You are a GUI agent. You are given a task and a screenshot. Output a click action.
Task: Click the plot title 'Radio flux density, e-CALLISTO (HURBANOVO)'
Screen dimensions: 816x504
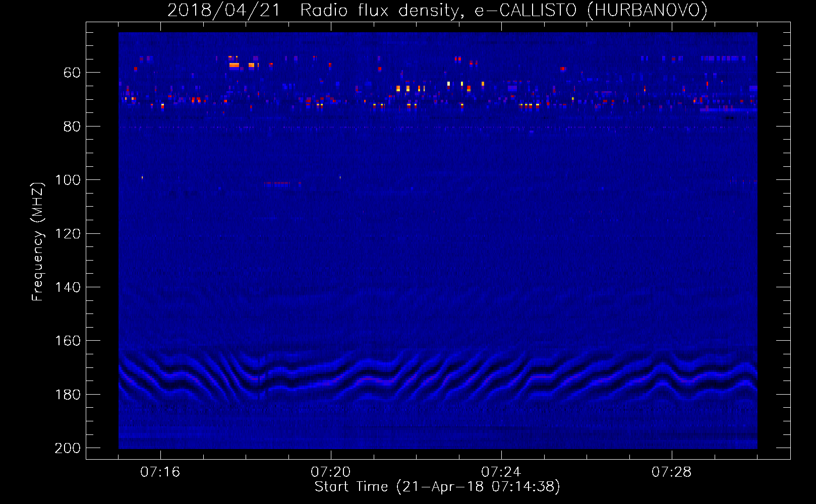pyautogui.click(x=504, y=10)
